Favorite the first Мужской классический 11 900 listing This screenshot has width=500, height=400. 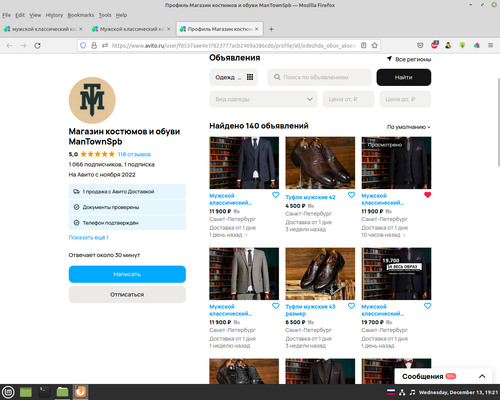click(x=276, y=195)
